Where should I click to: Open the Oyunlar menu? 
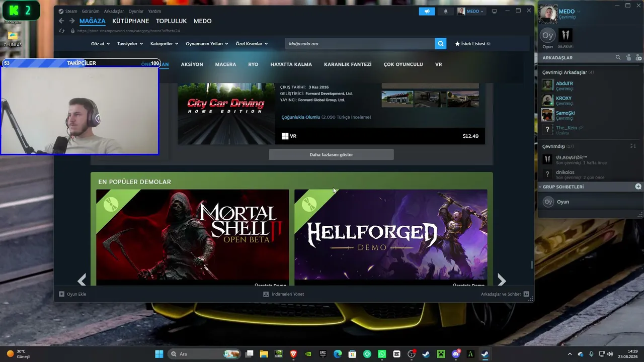pos(136,11)
